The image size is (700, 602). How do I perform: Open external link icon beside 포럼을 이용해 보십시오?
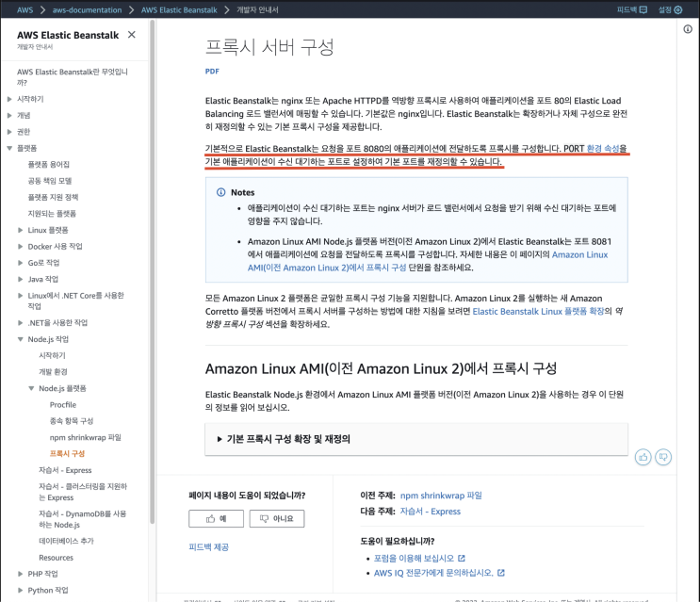point(461,559)
